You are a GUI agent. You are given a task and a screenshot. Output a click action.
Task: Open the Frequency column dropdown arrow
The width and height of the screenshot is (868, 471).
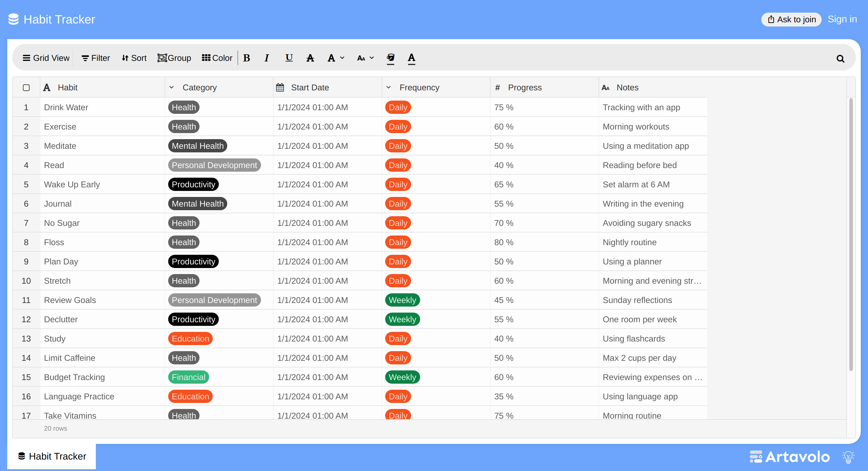[x=388, y=88]
